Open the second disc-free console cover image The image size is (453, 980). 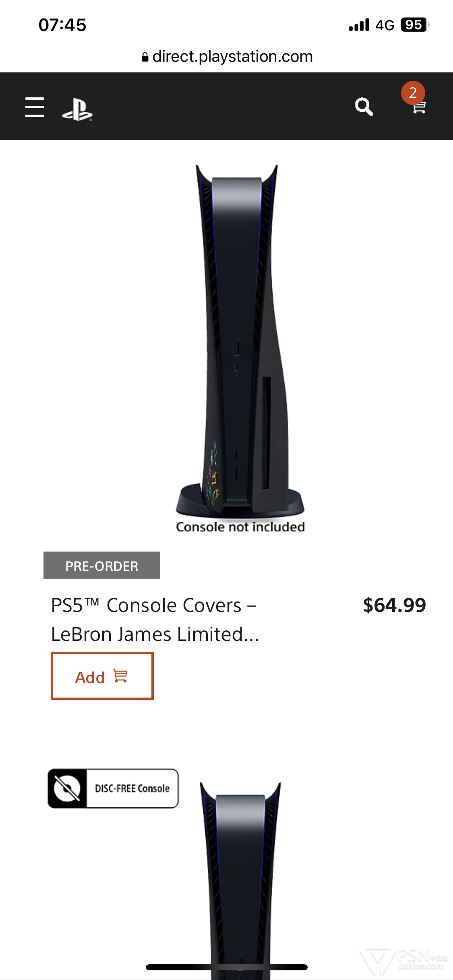(241, 880)
